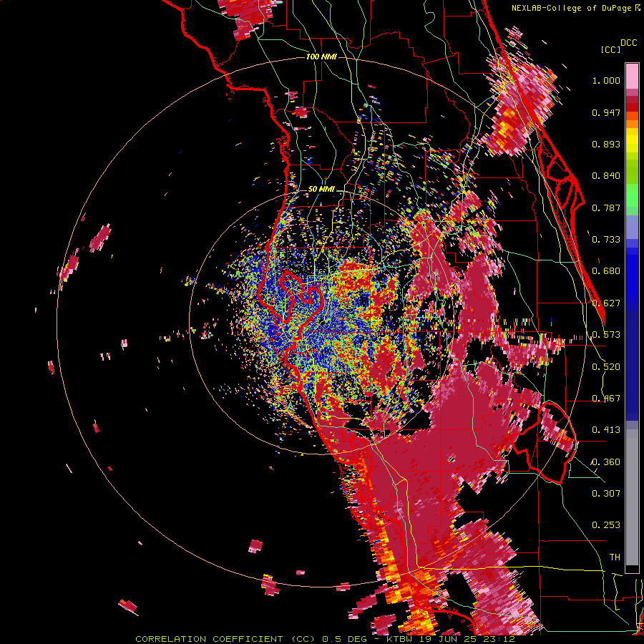Pick the gray lower color bar segment
This screenshot has height=644, width=644.
click(x=632, y=497)
